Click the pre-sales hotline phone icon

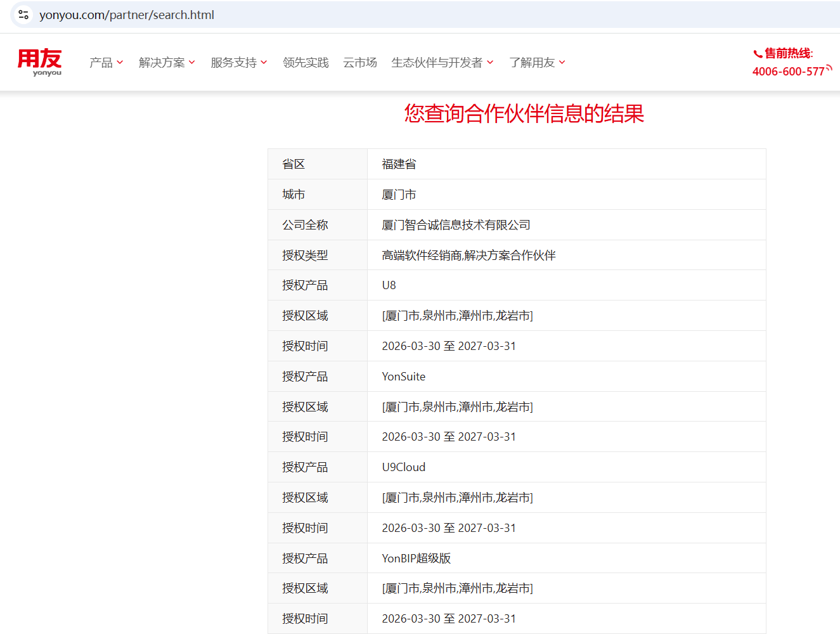758,54
